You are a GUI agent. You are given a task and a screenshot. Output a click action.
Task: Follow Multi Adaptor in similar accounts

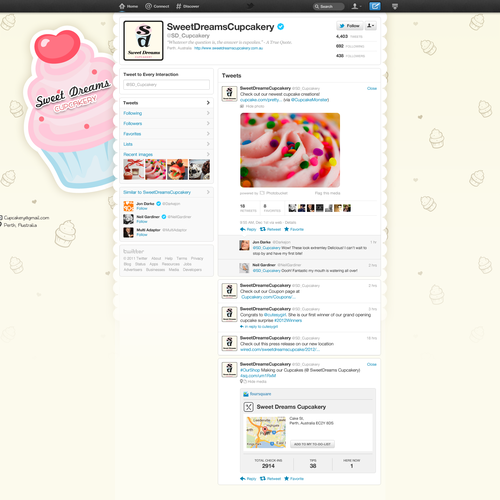(x=142, y=235)
